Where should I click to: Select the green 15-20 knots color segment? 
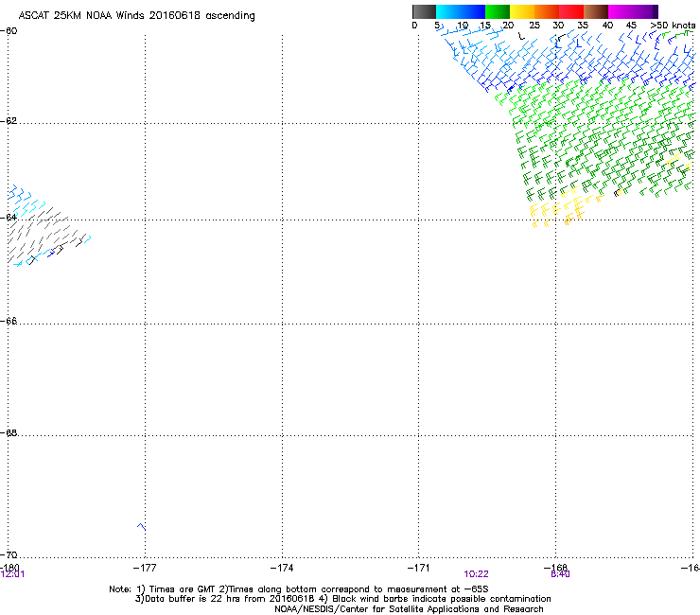click(498, 11)
